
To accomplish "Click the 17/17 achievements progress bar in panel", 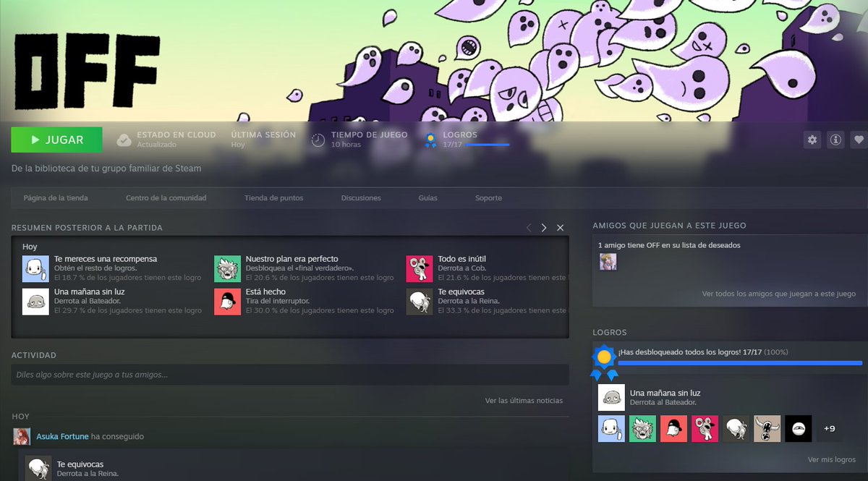I will 740,363.
